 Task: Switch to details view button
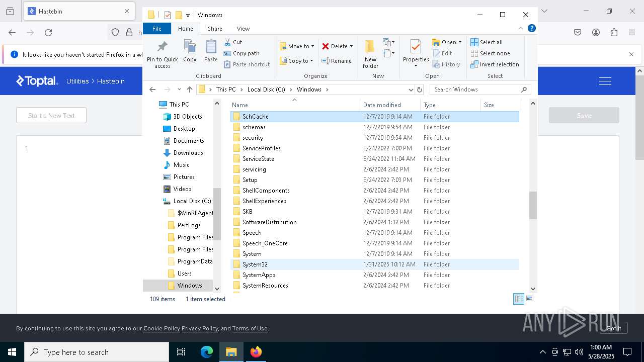pos(519,299)
